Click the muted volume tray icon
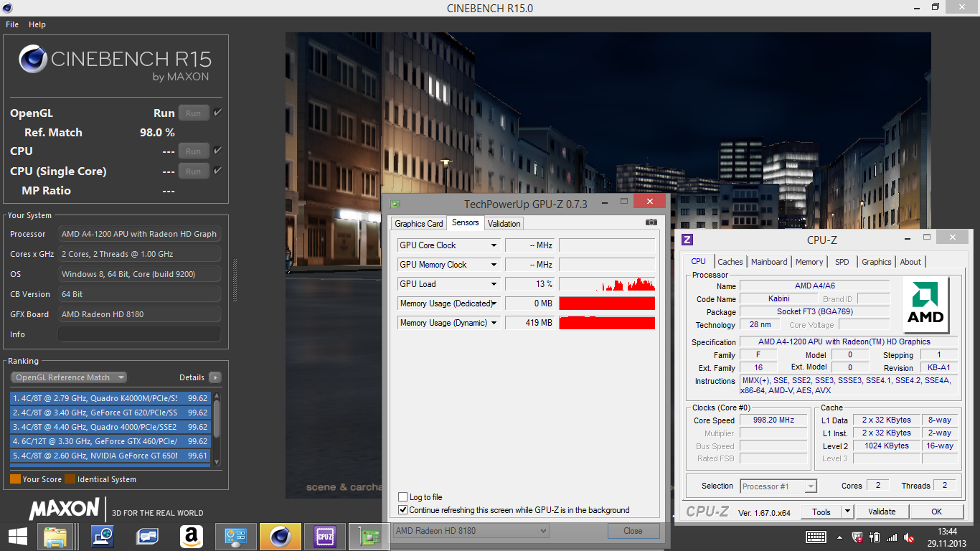This screenshot has width=980, height=551. coord(909,537)
